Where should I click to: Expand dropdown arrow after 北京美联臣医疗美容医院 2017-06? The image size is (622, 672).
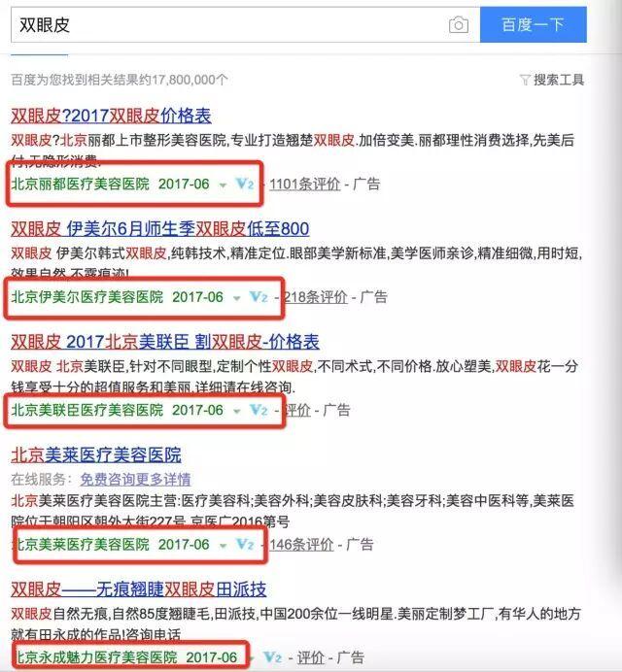[236, 412]
